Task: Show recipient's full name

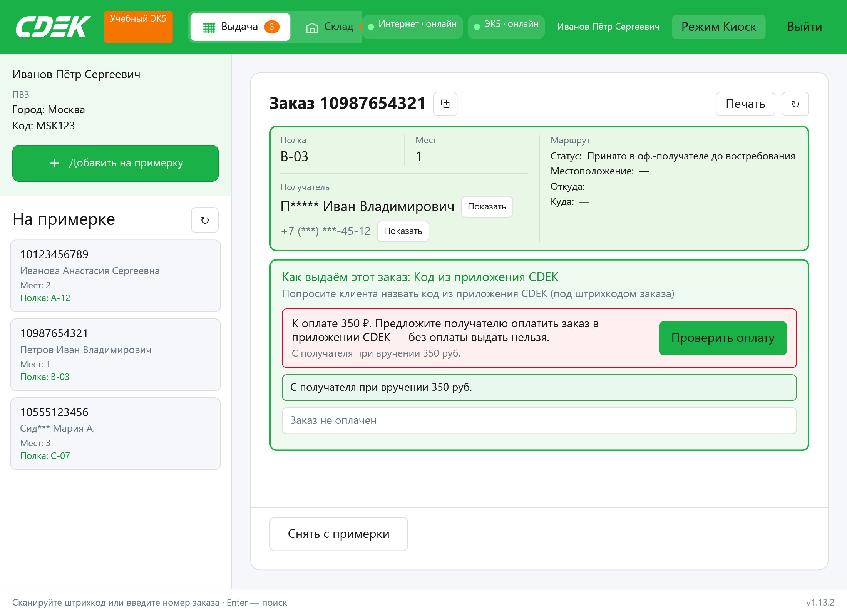Action: click(487, 207)
